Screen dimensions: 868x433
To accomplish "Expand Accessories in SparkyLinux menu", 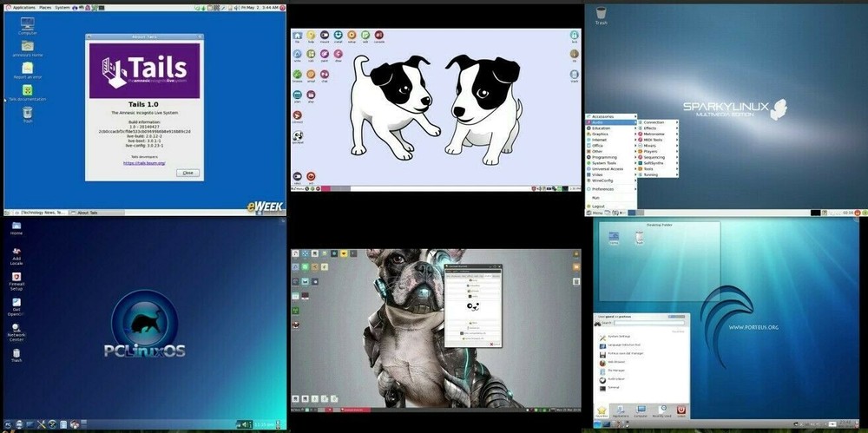I will (x=611, y=117).
